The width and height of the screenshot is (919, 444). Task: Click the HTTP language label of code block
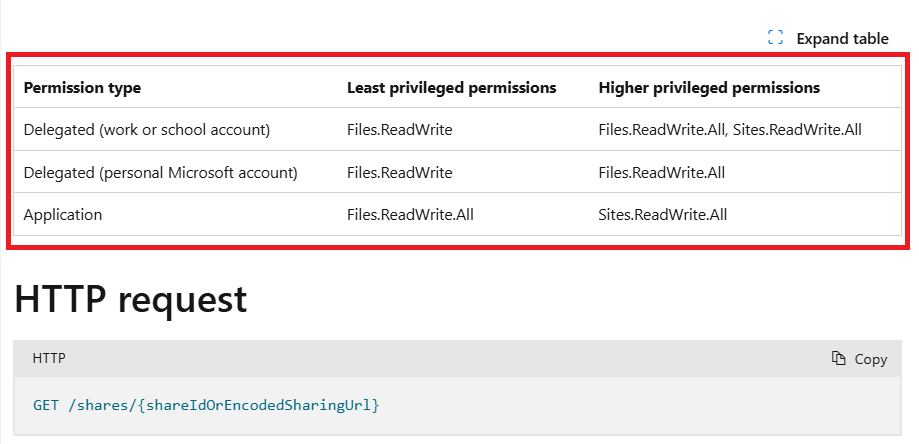[49, 358]
